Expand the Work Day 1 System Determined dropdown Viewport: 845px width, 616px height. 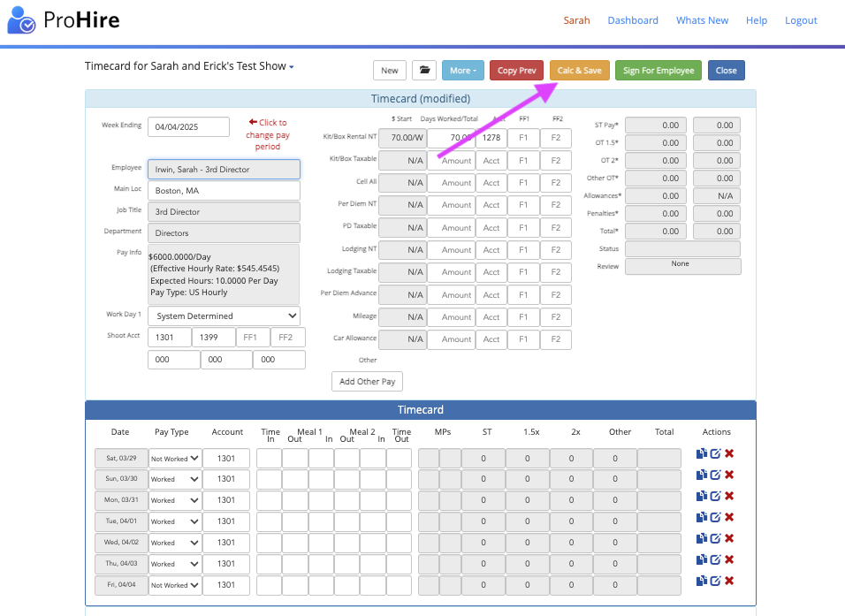[225, 316]
